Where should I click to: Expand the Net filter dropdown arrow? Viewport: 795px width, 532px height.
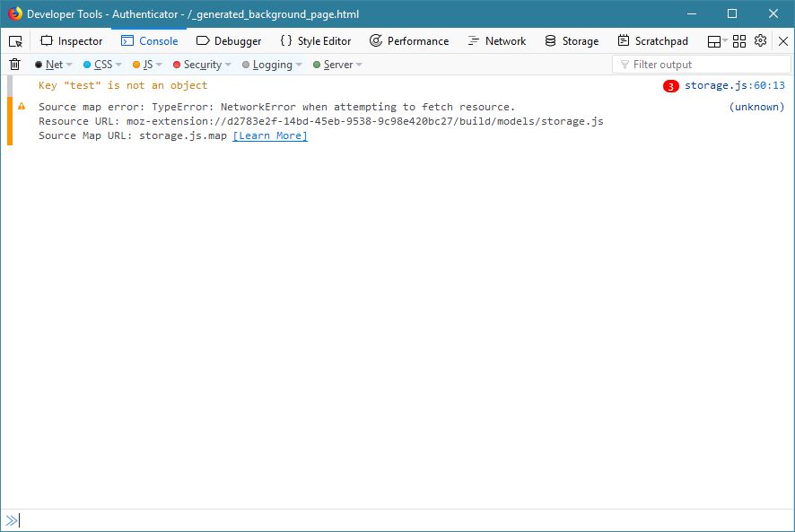click(x=69, y=65)
